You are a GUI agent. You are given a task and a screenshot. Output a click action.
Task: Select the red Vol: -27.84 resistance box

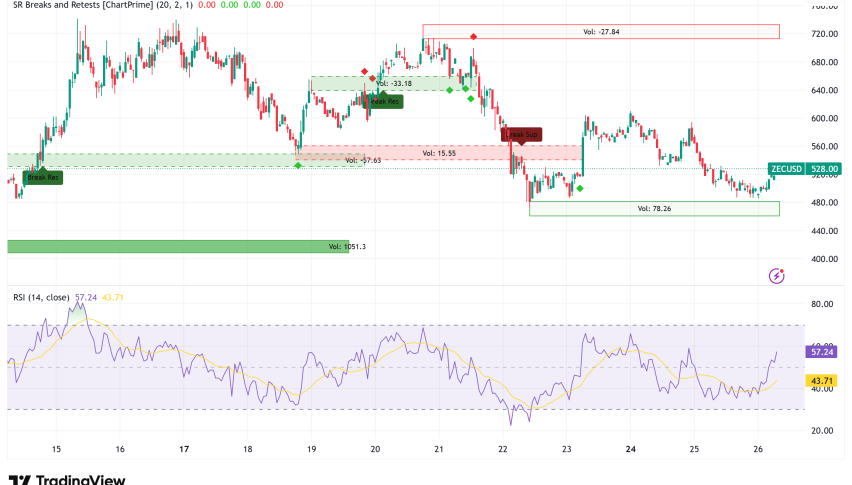[600, 32]
